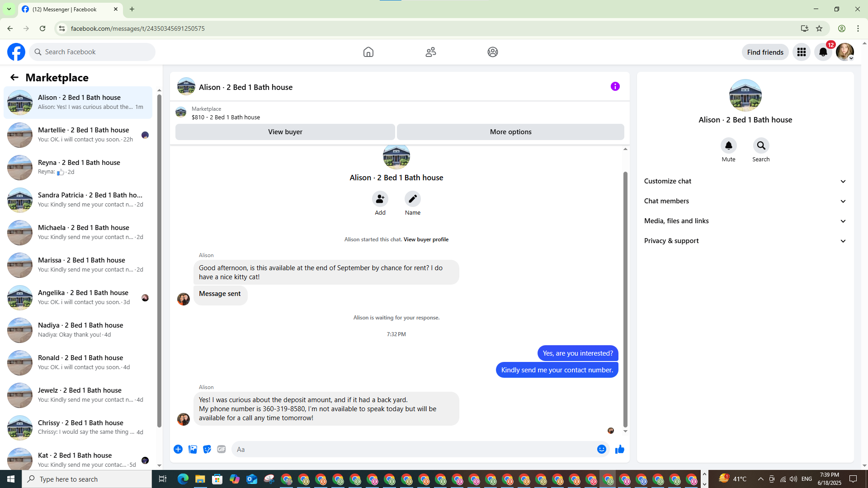Open the emoji picker in message box
The image size is (868, 488).
tap(602, 449)
